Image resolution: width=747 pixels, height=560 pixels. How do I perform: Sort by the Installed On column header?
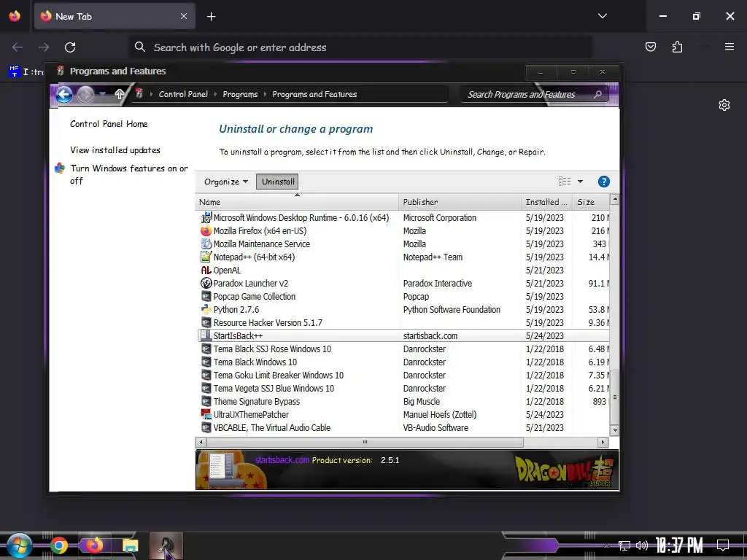tap(547, 202)
